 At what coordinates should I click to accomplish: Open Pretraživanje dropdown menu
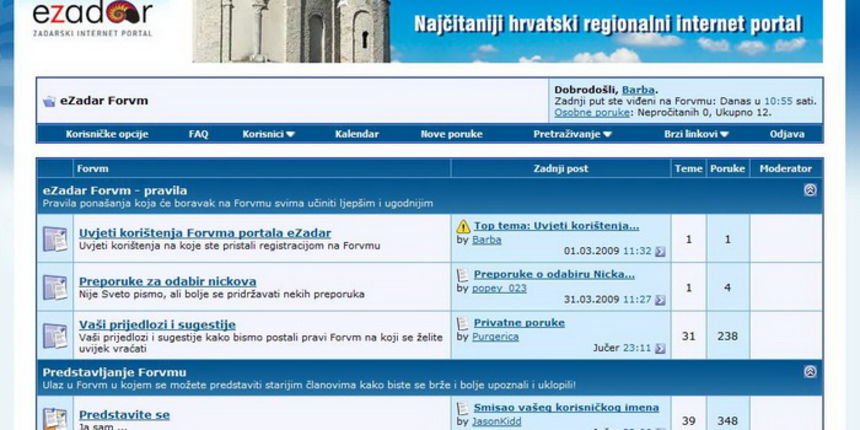pos(572,134)
